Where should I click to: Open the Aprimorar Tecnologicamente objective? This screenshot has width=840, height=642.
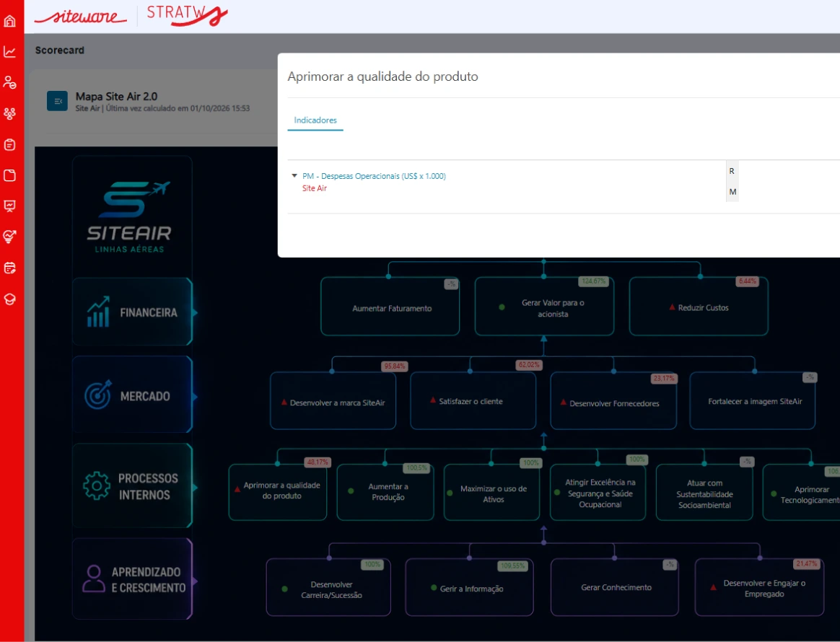click(802, 492)
